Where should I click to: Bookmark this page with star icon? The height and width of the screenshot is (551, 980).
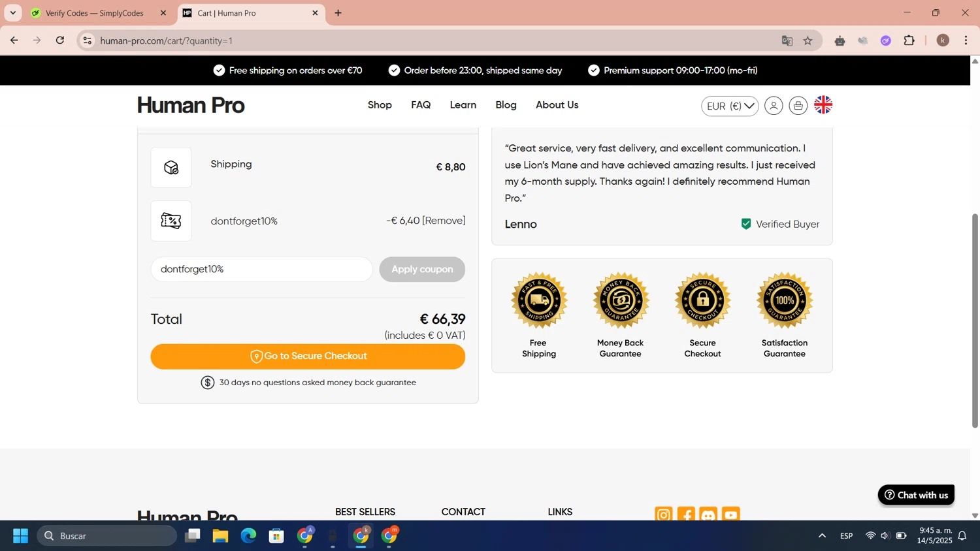click(x=808, y=40)
